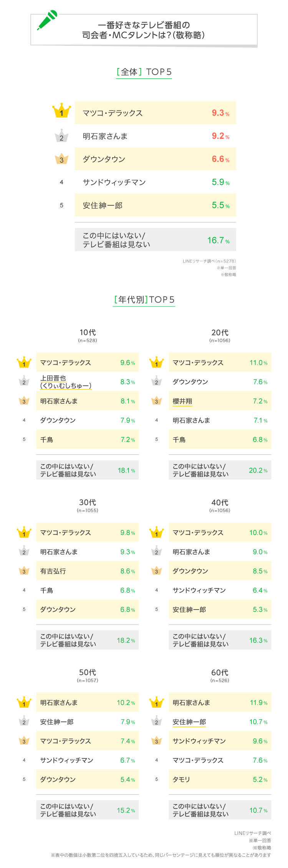Click the 40代 (n=1056) group heading

[x=220, y=505]
